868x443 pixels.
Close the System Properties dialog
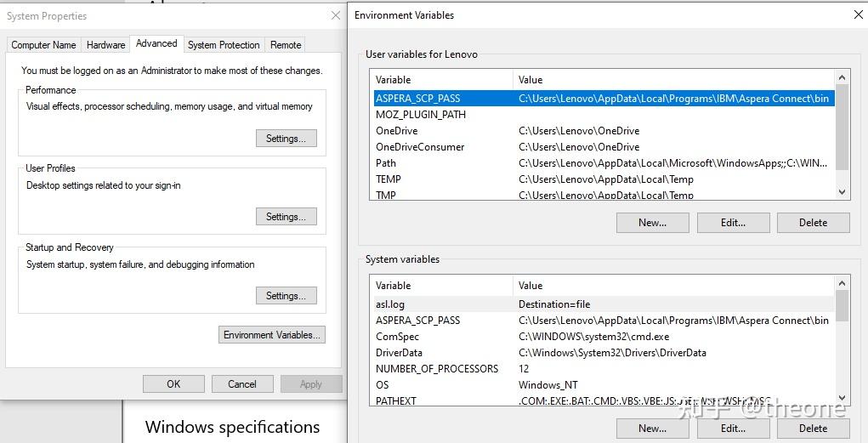click(x=336, y=16)
